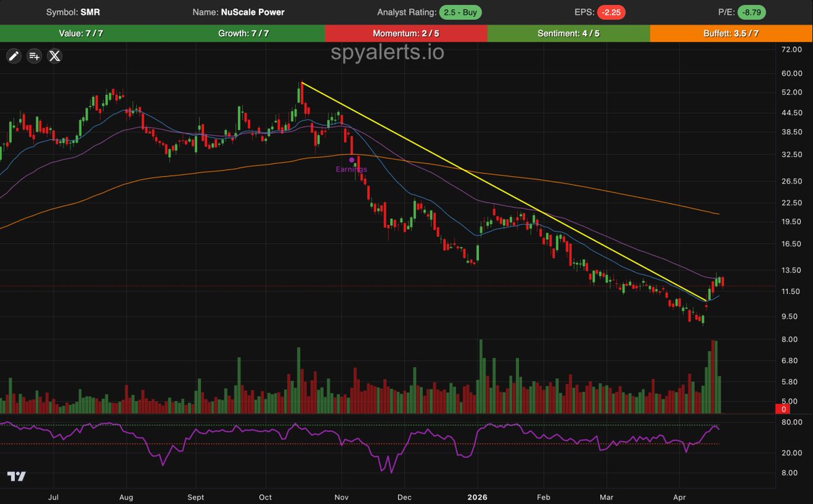Click the 26.50 price axis label
813x504 pixels.
point(792,181)
